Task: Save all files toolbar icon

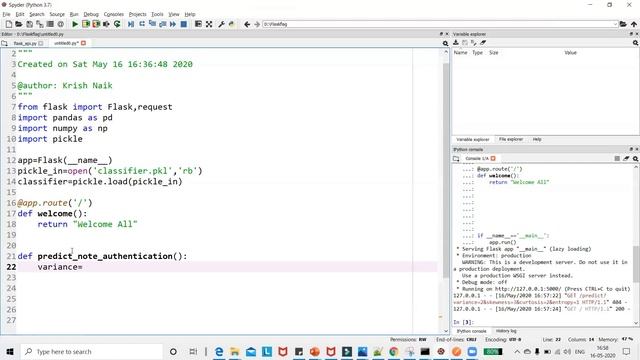Action: pos(40,24)
